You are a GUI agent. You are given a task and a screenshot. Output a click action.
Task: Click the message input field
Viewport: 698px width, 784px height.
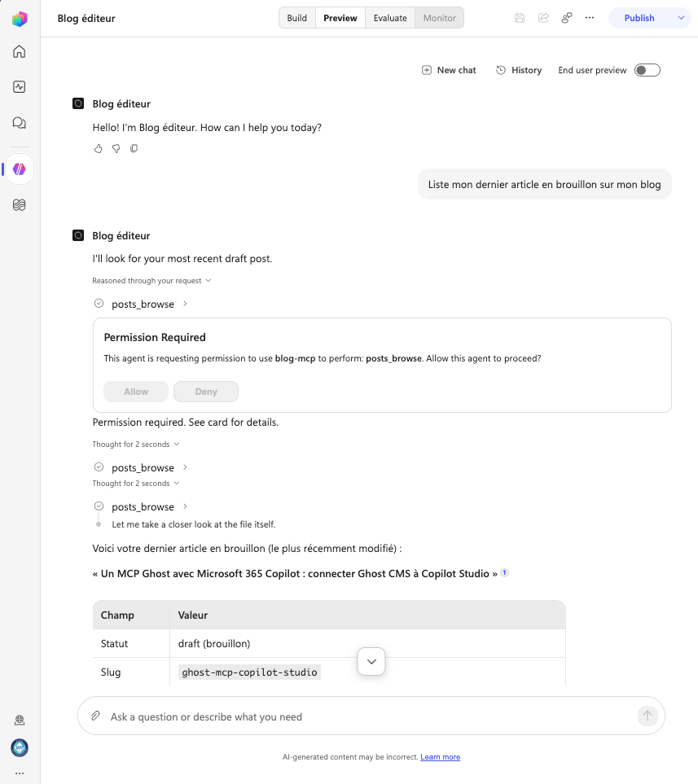(371, 716)
